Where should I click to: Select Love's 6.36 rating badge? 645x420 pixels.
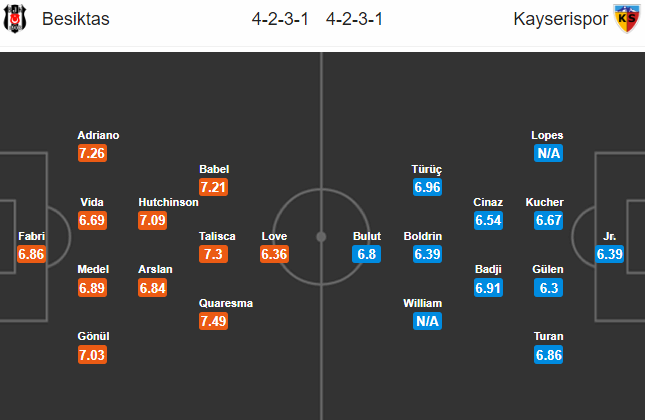pyautogui.click(x=274, y=254)
